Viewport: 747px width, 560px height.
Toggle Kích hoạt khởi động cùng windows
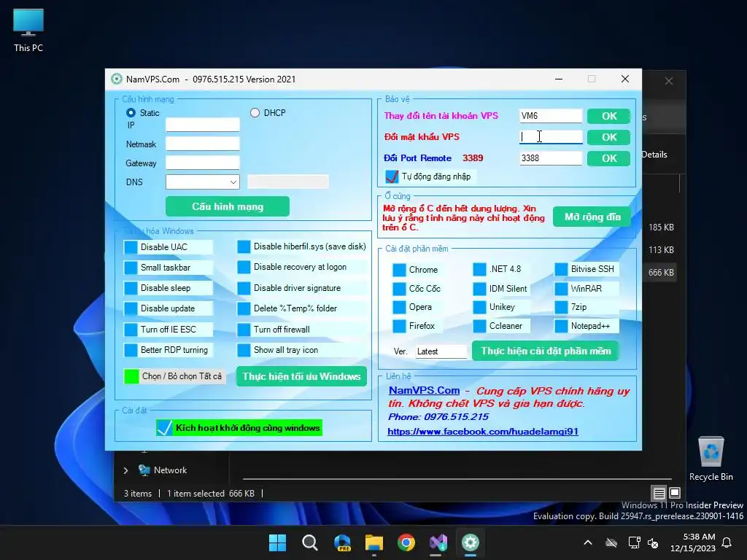[x=164, y=427]
